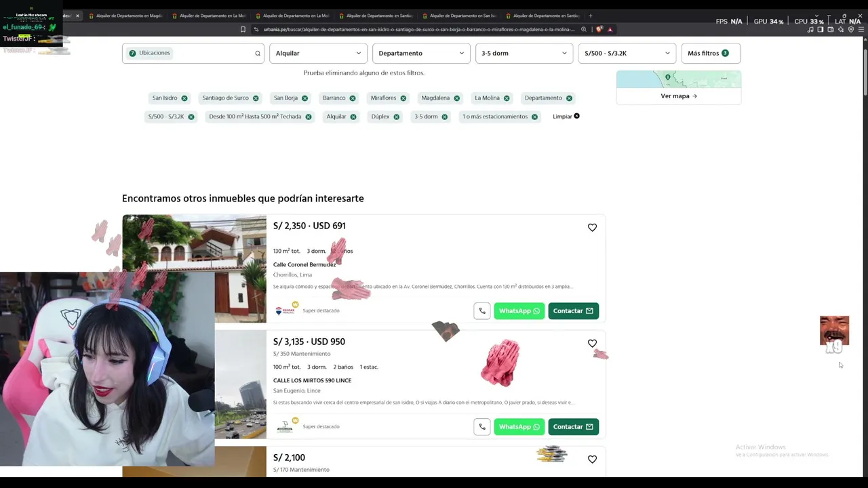Open the Más filtros panel
Image resolution: width=868 pixels, height=488 pixels.
click(x=711, y=54)
